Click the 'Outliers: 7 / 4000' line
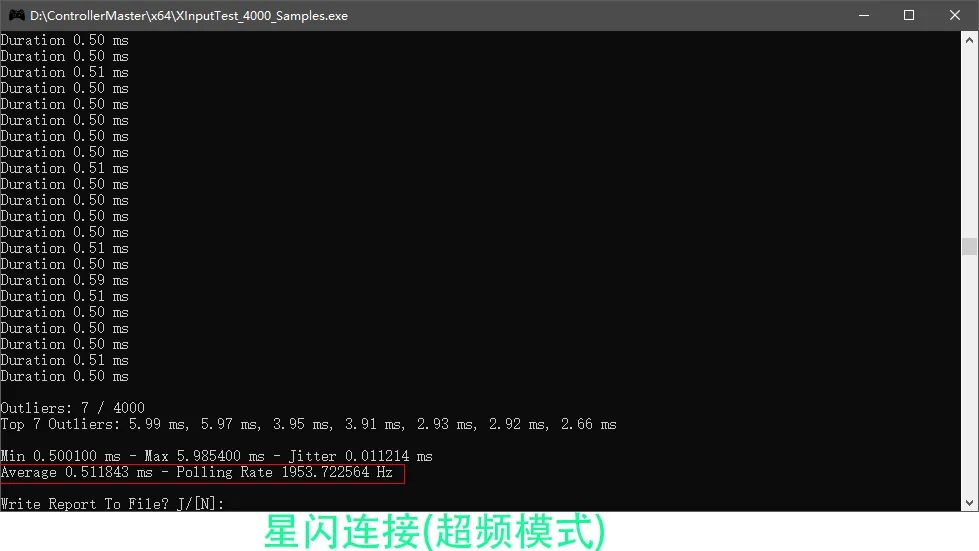979x551 pixels. pos(72,408)
